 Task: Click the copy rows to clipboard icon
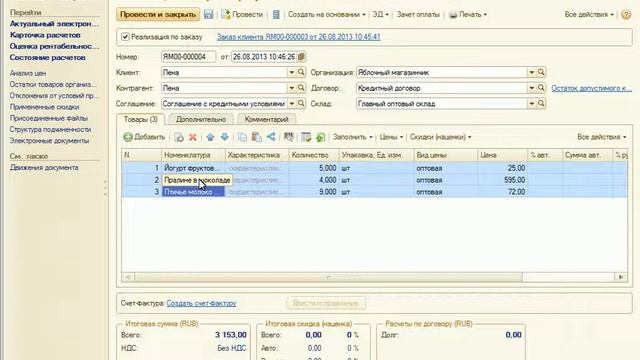(x=242, y=137)
